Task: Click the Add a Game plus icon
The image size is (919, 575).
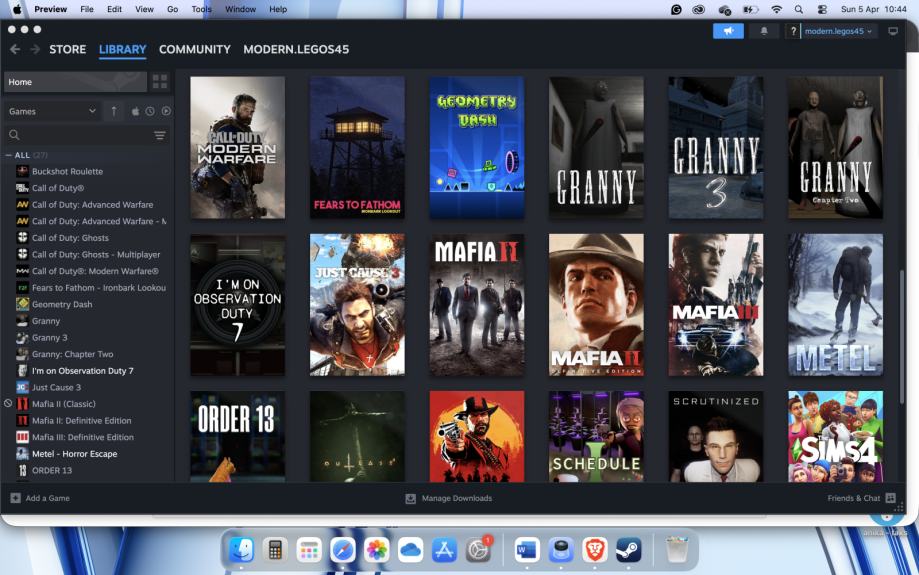Action: [15, 498]
